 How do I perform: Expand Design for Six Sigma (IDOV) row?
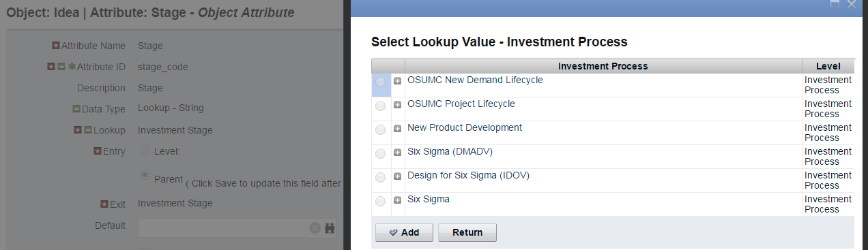point(398,176)
